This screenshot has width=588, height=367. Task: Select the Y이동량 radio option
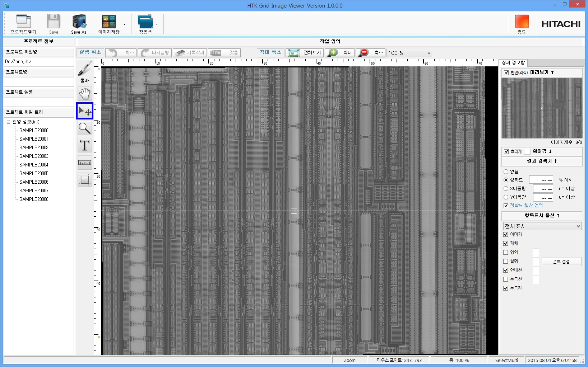pos(506,197)
